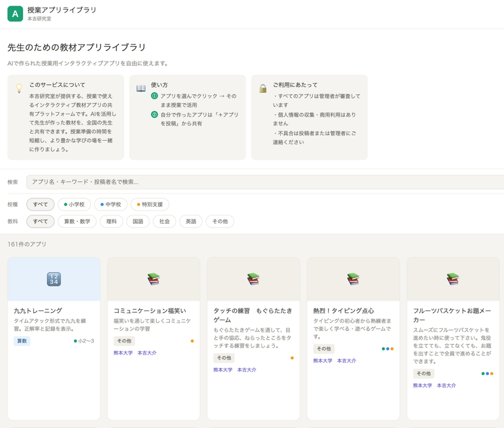Click books icon on もぐらたたきゲーム card
The image size is (504, 428).
[x=253, y=279]
